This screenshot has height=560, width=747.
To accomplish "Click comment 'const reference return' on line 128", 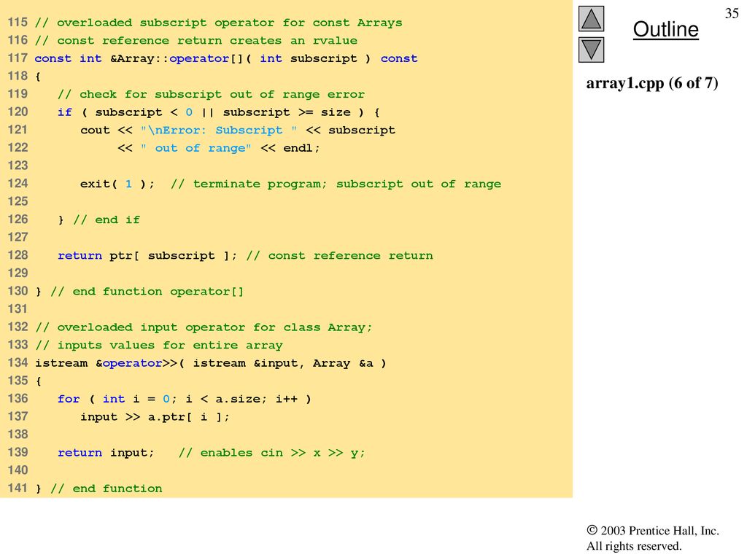I will [340, 256].
